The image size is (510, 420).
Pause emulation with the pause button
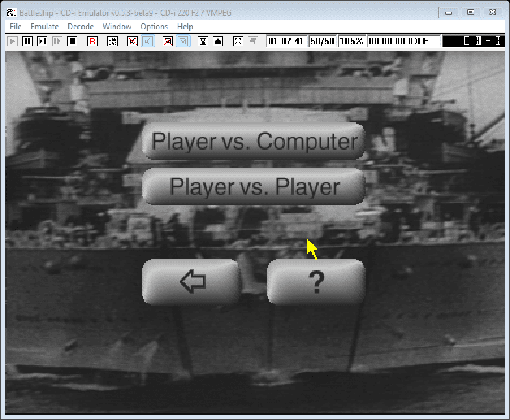point(27,41)
